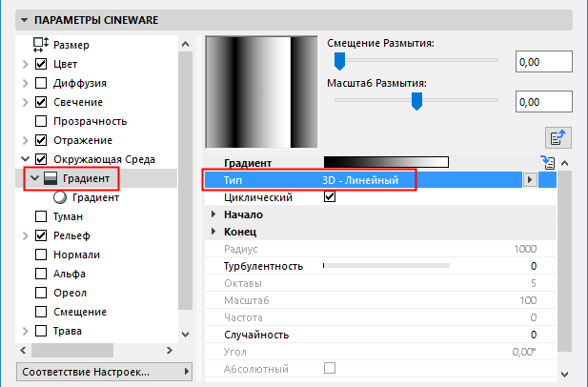Click the small blue icon beside gradient bar
588x387 pixels.
(547, 163)
